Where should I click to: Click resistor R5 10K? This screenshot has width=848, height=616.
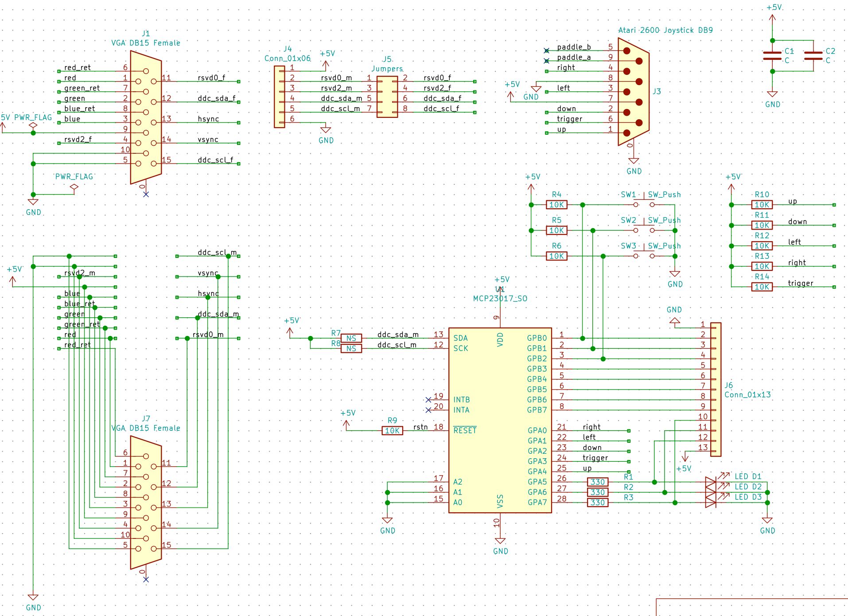[556, 230]
